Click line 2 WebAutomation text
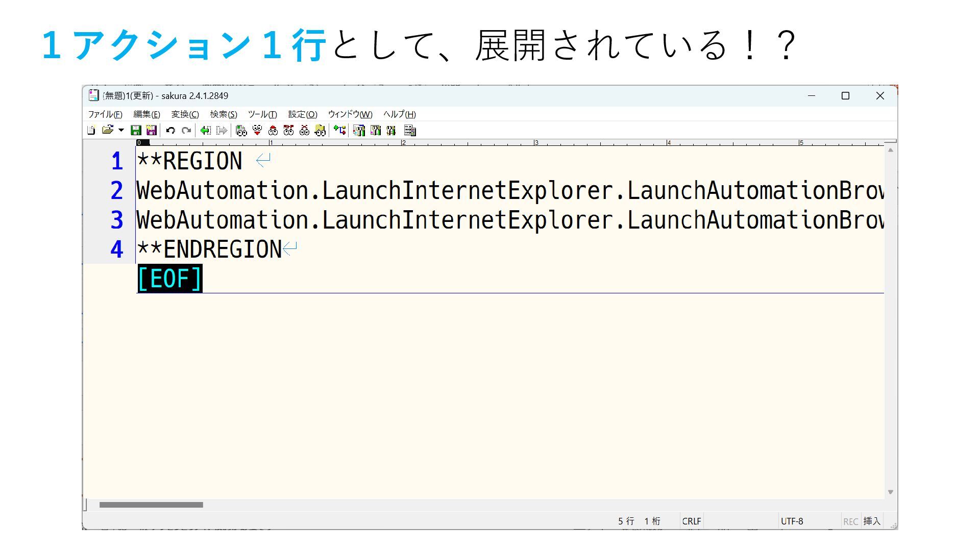 click(222, 191)
